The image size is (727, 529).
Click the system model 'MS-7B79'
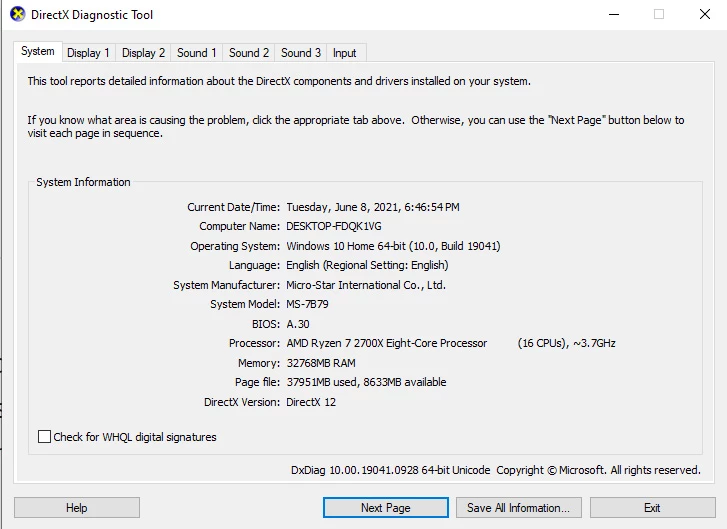[307, 304]
